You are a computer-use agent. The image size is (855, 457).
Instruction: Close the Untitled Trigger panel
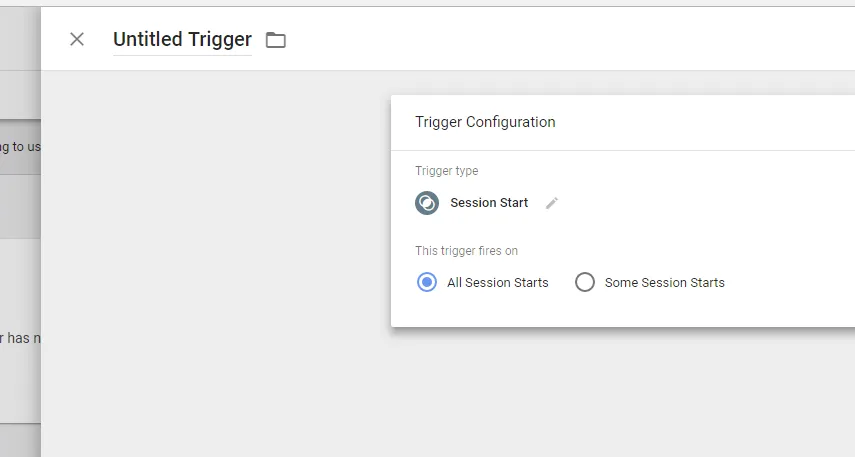point(77,39)
